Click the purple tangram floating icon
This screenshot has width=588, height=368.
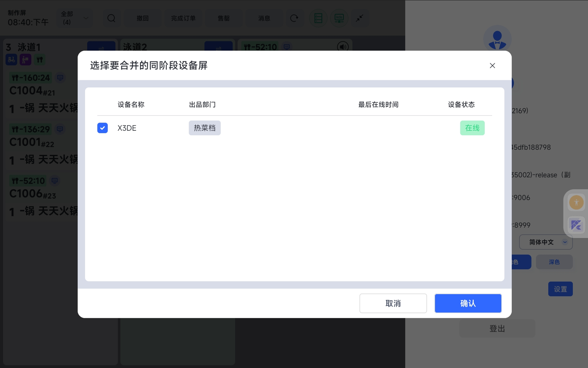(576, 225)
